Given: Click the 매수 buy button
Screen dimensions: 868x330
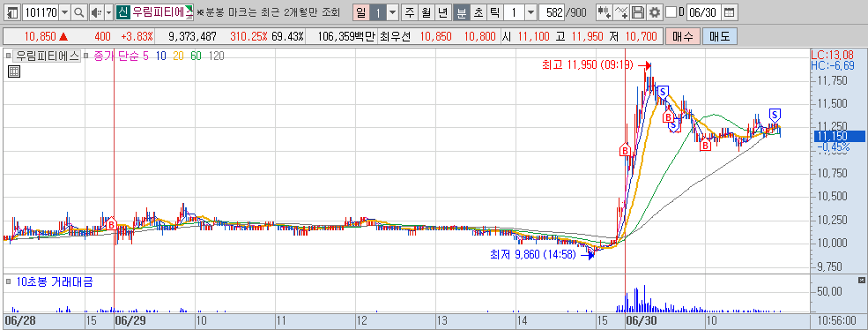Looking at the screenshot, I should coord(682,36).
